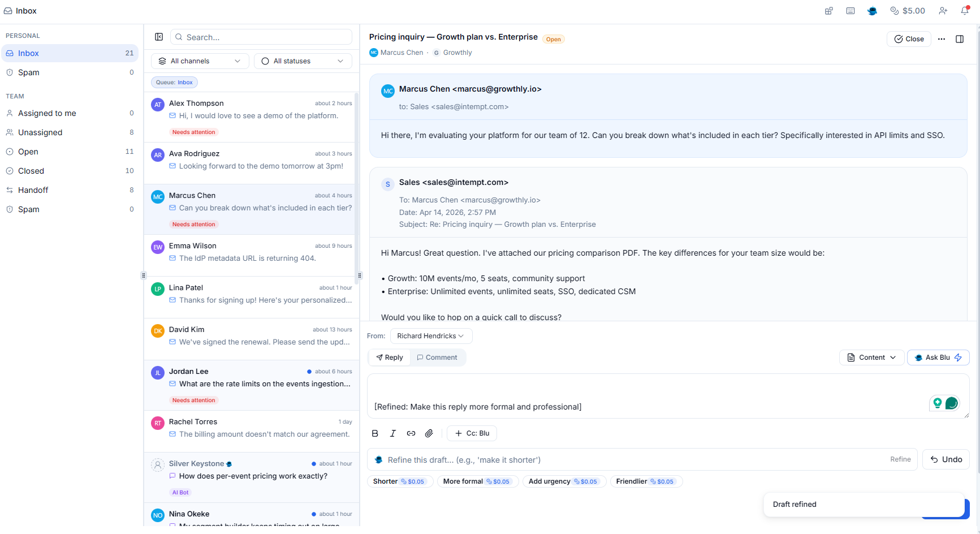Insert a link using the link icon
Screen dimensions: 980x534
tap(411, 433)
